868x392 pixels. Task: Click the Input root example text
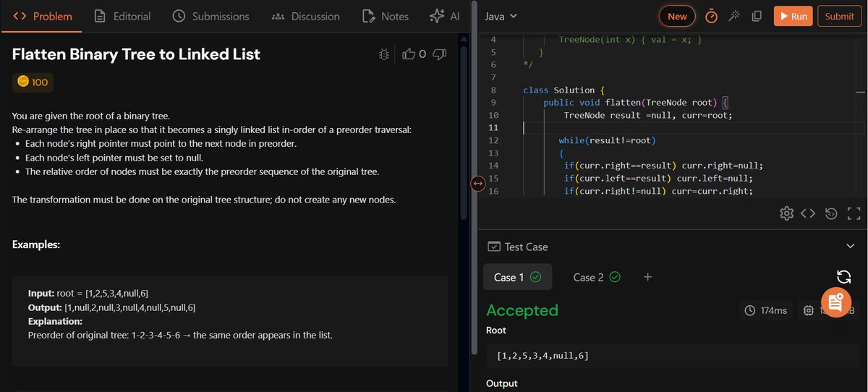pos(88,293)
